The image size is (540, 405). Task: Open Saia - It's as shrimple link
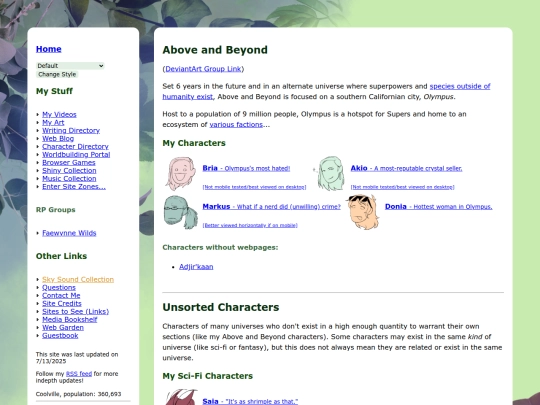[x=250, y=401]
